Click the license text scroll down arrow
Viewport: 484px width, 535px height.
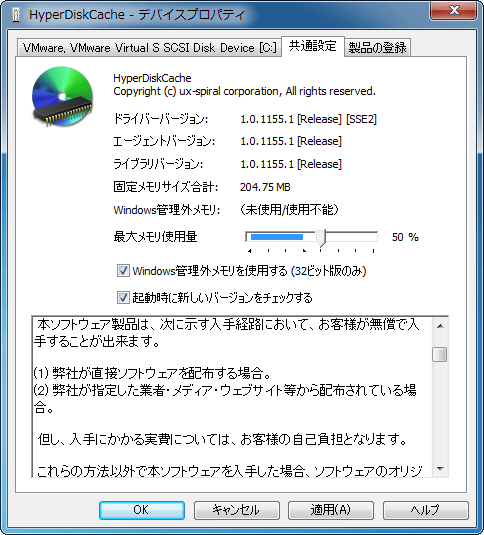coord(440,468)
